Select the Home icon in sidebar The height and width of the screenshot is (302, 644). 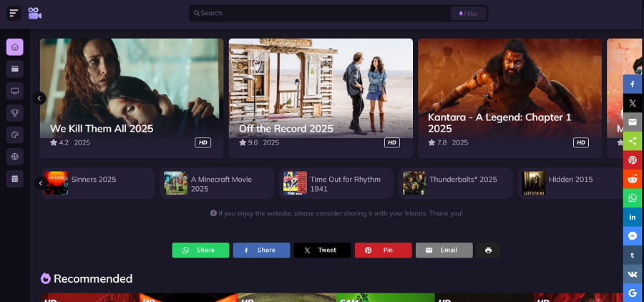pos(15,47)
